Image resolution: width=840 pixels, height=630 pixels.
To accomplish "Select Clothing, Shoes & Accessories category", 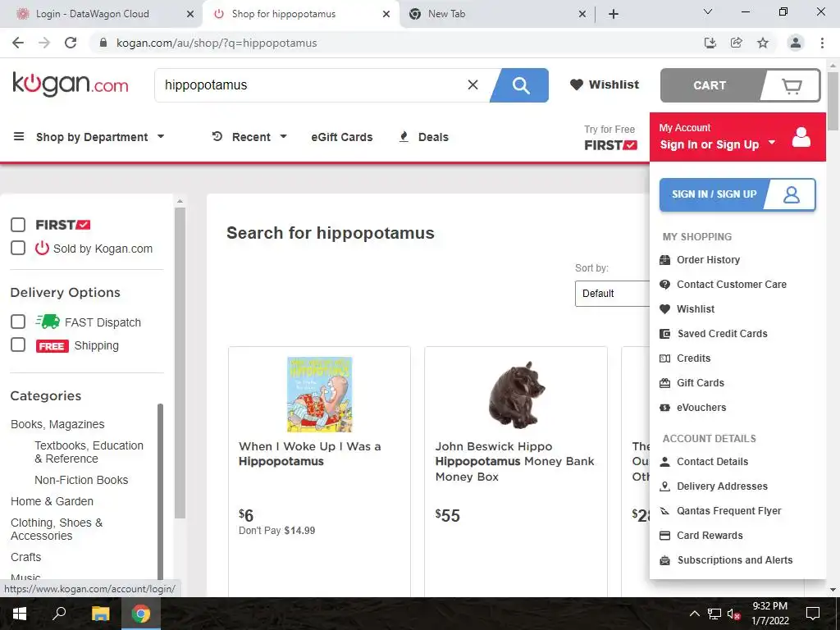I will pyautogui.click(x=57, y=529).
